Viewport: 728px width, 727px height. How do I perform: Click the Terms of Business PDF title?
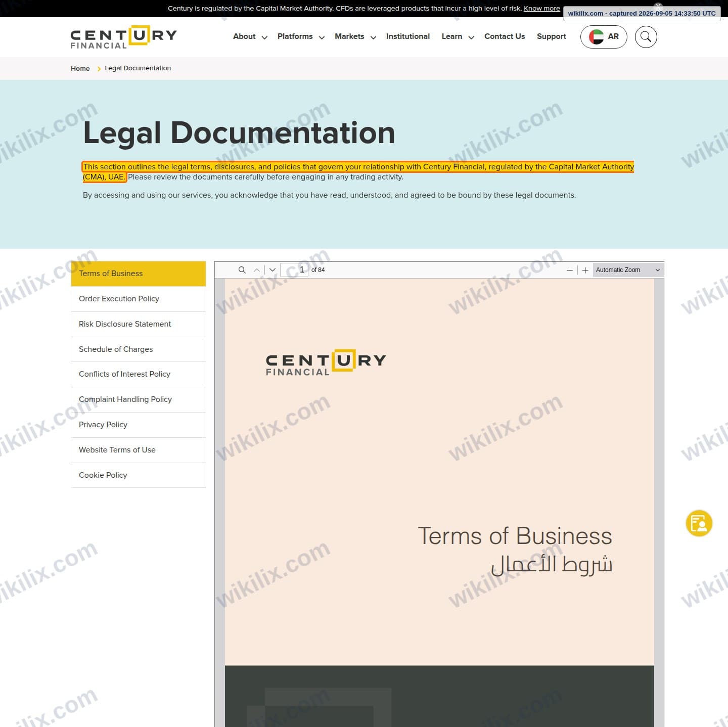[515, 536]
